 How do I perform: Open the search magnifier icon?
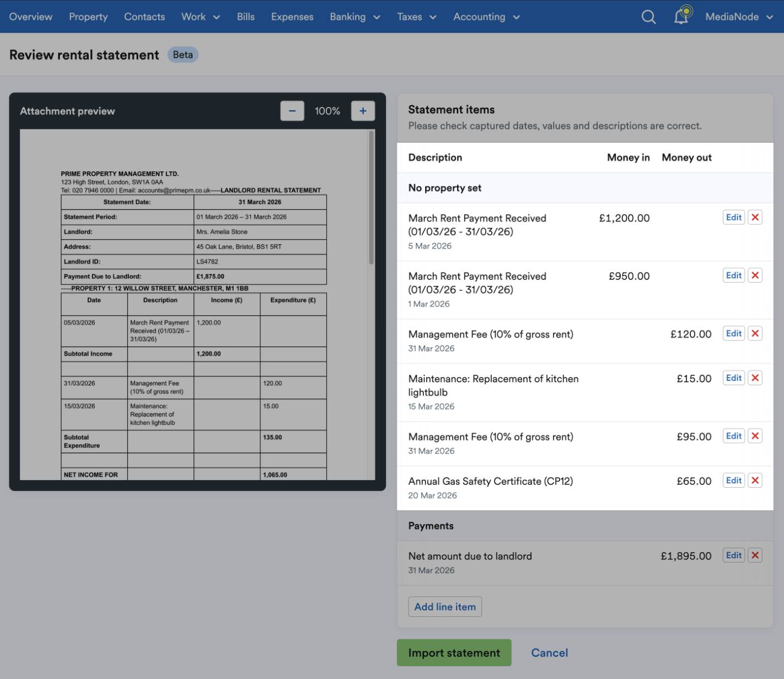click(648, 17)
